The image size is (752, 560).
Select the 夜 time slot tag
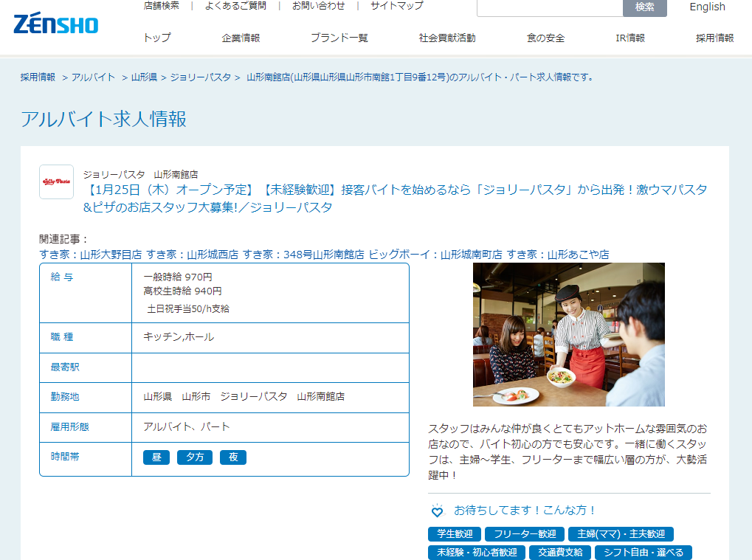point(233,457)
